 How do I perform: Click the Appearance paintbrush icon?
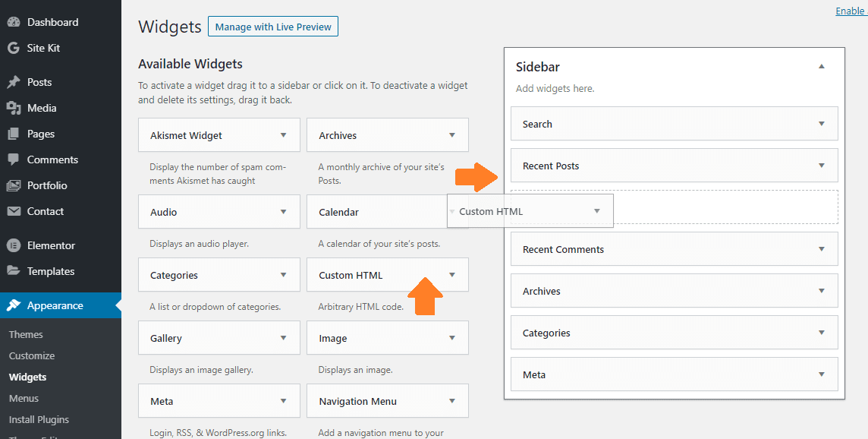pos(14,305)
